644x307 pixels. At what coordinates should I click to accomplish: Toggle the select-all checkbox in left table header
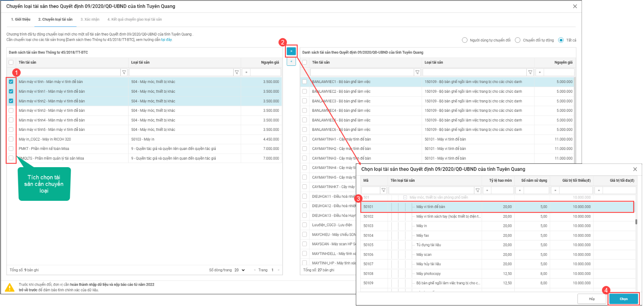coord(11,62)
